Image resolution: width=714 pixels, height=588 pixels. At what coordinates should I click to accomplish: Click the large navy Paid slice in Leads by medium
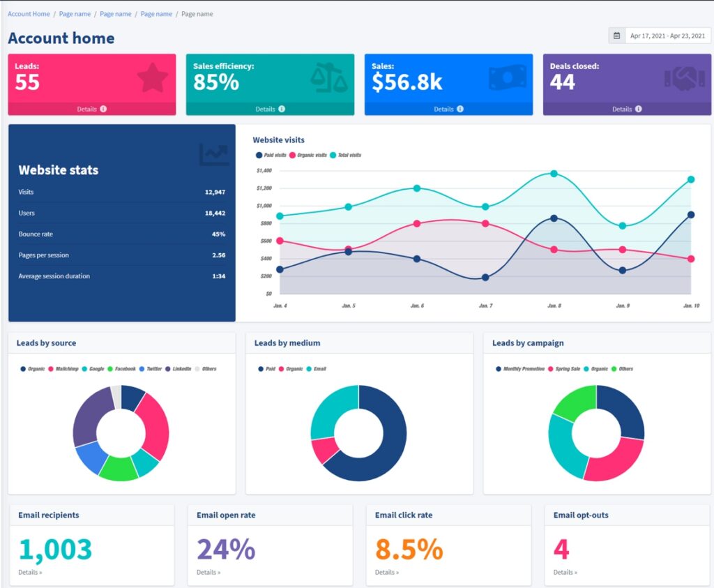(391, 448)
